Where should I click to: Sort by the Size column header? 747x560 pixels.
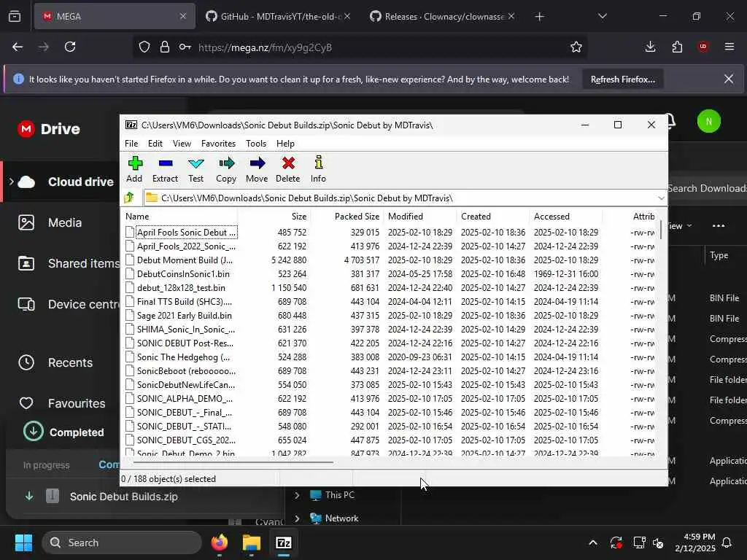coord(274,216)
